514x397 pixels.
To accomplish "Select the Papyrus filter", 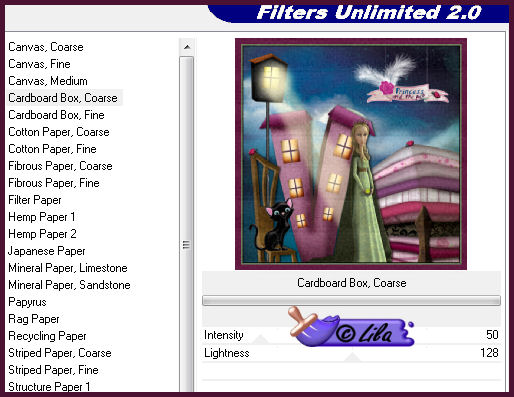I will [27, 302].
